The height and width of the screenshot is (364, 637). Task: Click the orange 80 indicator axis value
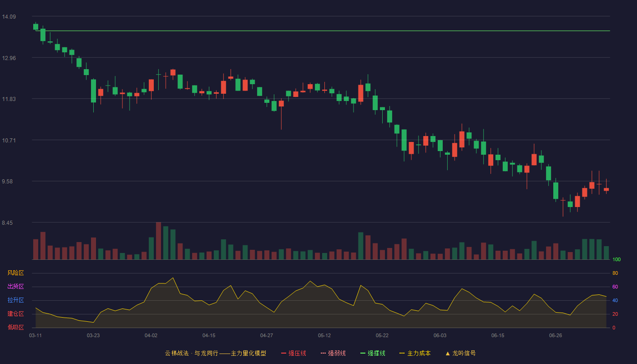tap(615, 273)
